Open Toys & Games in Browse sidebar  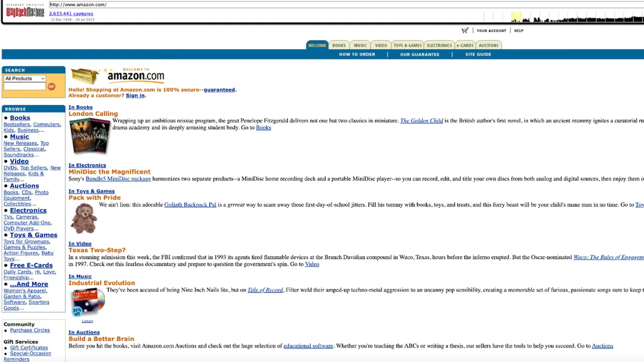click(x=33, y=235)
